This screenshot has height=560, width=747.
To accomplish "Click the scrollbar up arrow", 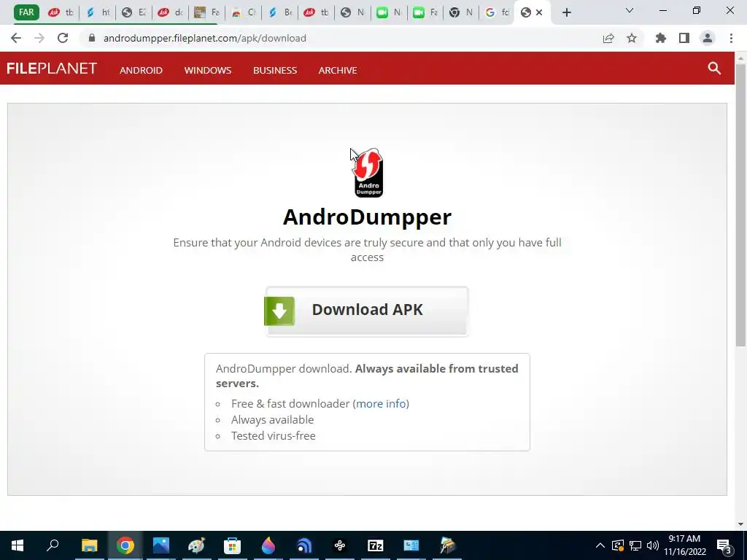I will tap(740, 58).
